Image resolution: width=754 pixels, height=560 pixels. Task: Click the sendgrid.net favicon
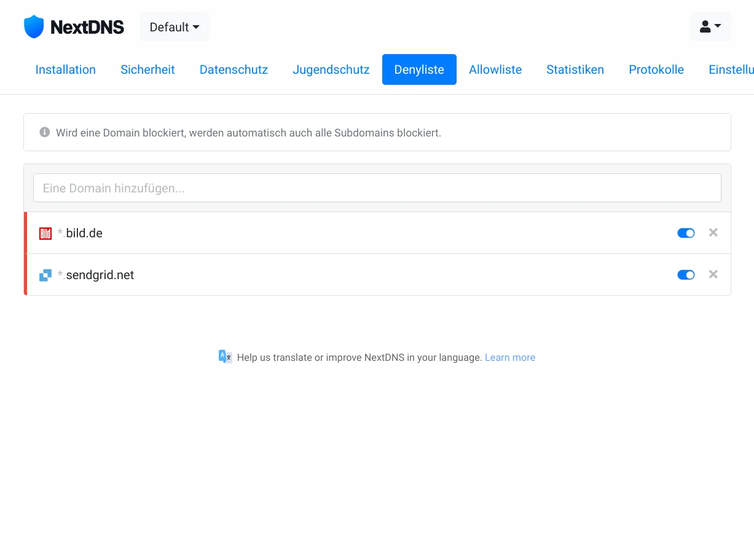45,275
